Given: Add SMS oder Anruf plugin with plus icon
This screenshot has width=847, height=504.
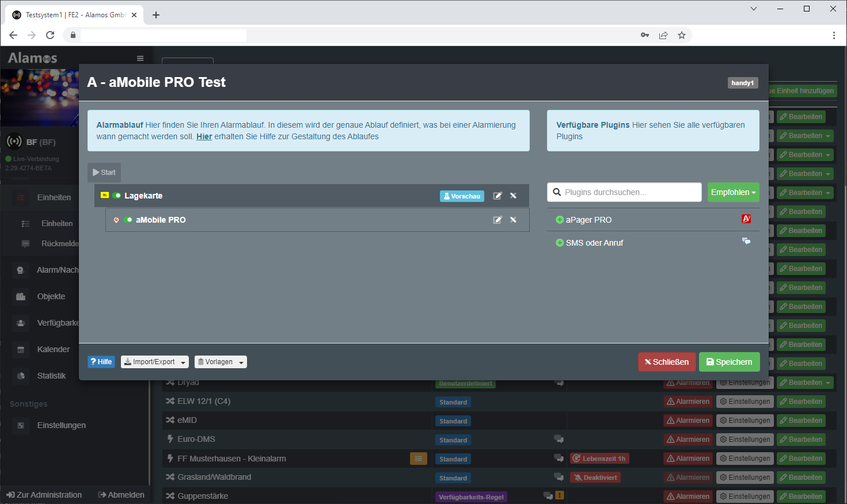Looking at the screenshot, I should click(x=559, y=243).
